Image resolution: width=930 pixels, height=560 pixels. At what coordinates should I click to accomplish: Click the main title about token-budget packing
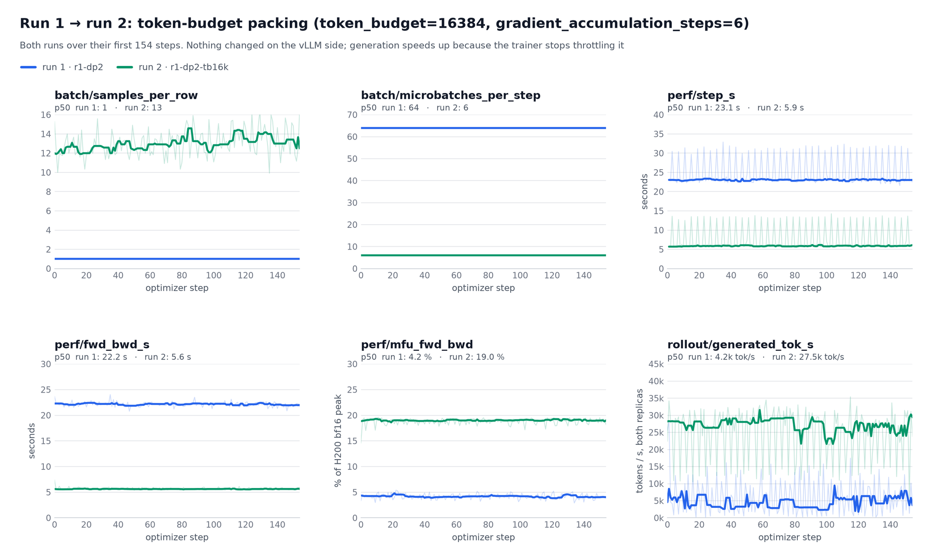pyautogui.click(x=384, y=23)
